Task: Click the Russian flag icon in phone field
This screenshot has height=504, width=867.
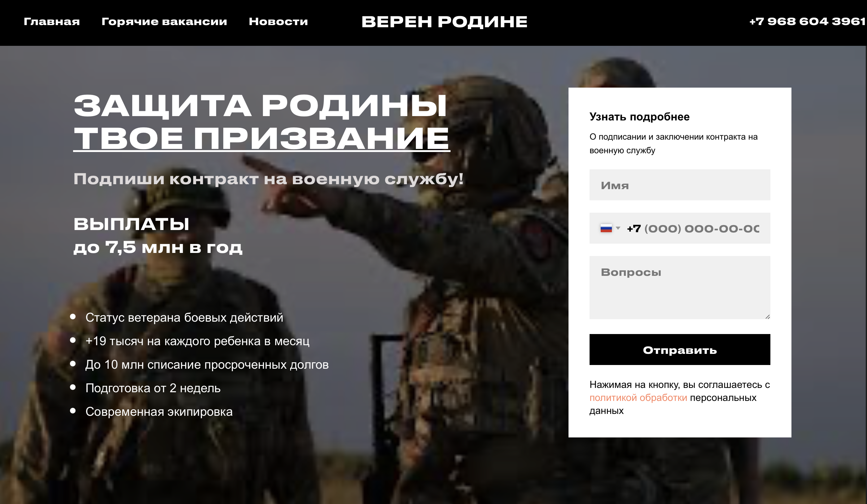Action: (606, 228)
